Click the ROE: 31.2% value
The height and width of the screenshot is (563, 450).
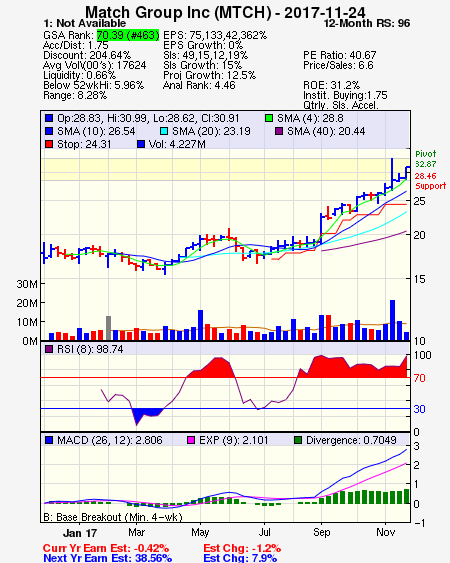[331, 85]
